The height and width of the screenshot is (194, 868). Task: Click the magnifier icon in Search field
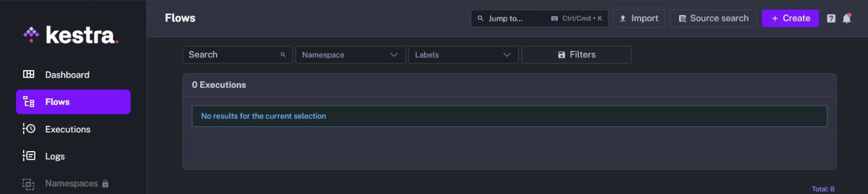point(283,55)
